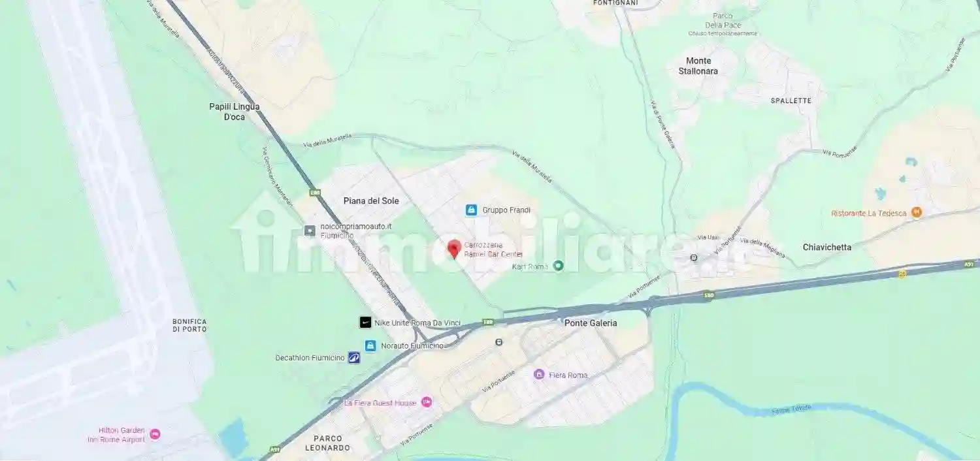The image size is (980, 461).
Task: Open the Hilton Garden Inn hotel icon
Action: point(155,434)
